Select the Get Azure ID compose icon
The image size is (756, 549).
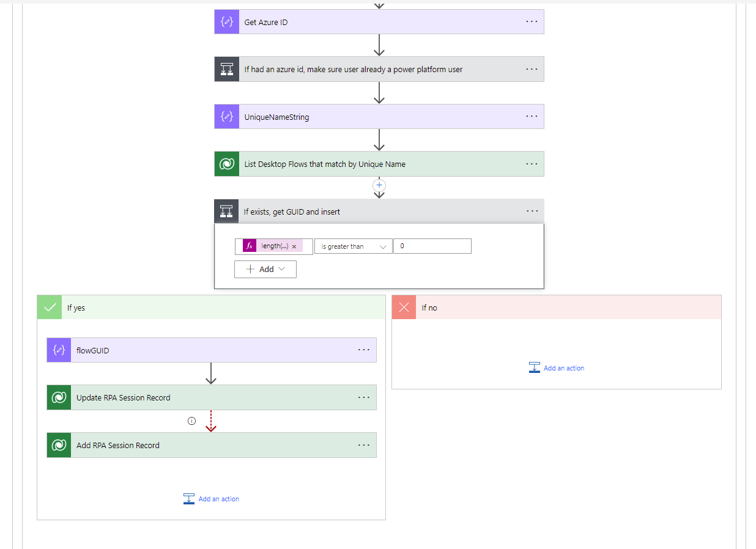[x=226, y=21]
